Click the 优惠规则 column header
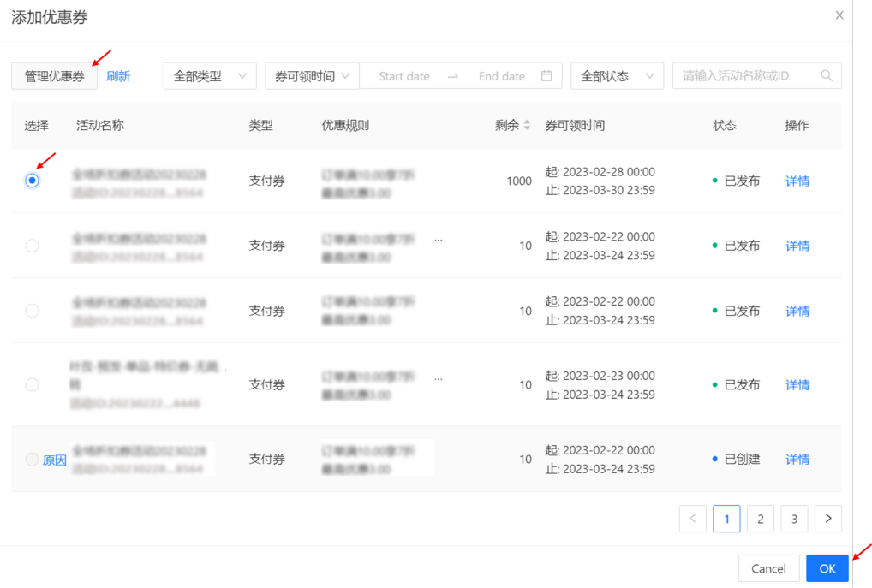Viewport: 872px width, 588px height. [345, 125]
